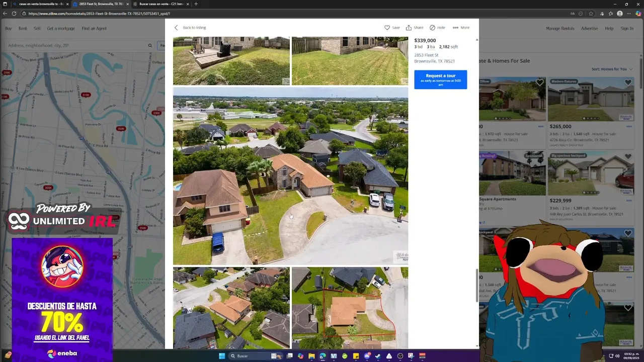Open OBS Studio from the taskbar
644x362 pixels.
[x=400, y=356]
